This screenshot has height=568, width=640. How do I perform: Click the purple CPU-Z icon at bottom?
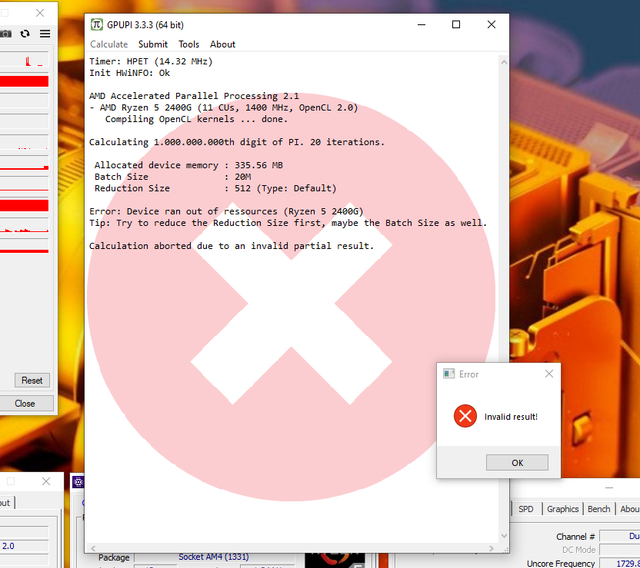coord(78,482)
